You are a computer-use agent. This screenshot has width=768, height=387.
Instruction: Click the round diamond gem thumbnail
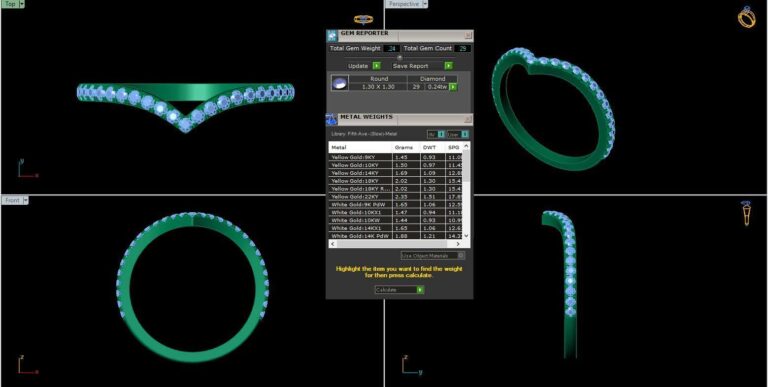click(340, 83)
